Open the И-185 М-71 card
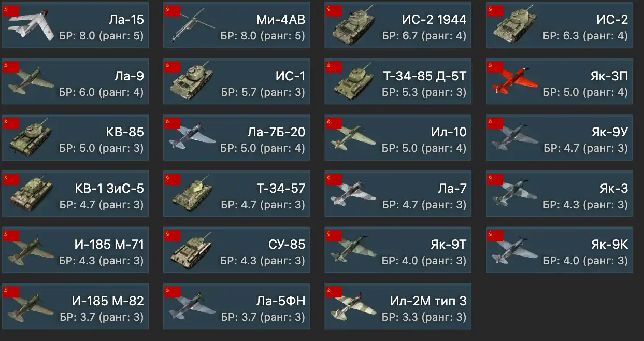Screen dimensions: 644x341 (x=75, y=249)
